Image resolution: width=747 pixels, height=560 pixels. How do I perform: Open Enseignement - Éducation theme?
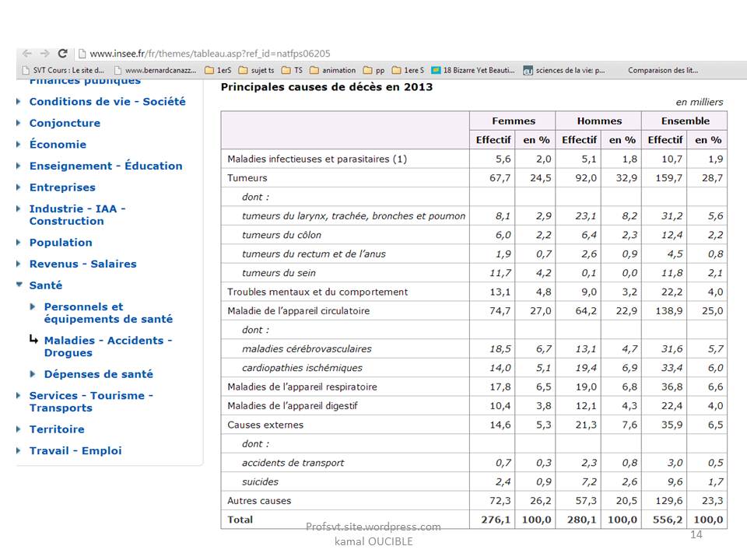coord(106,166)
